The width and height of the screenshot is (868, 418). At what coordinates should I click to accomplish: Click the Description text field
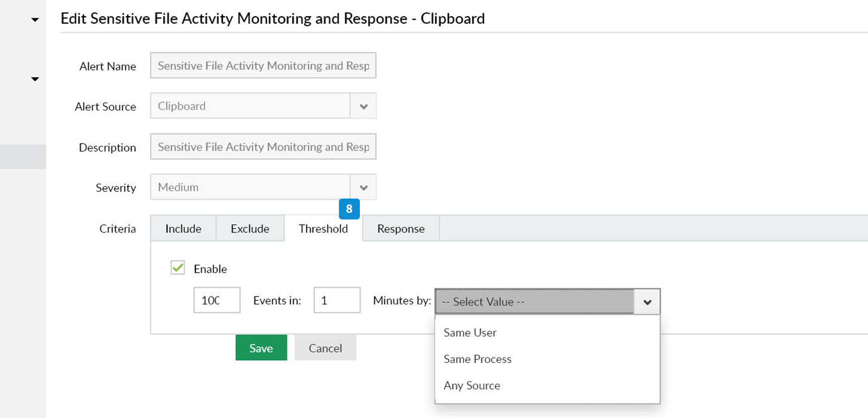(263, 147)
